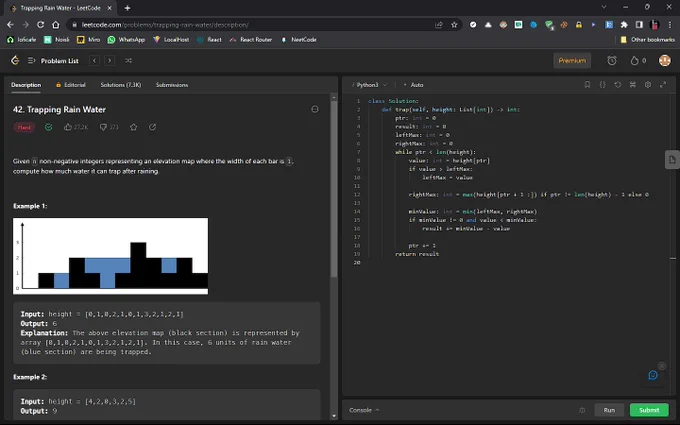Open the WhatsApp bookmark

point(126,39)
